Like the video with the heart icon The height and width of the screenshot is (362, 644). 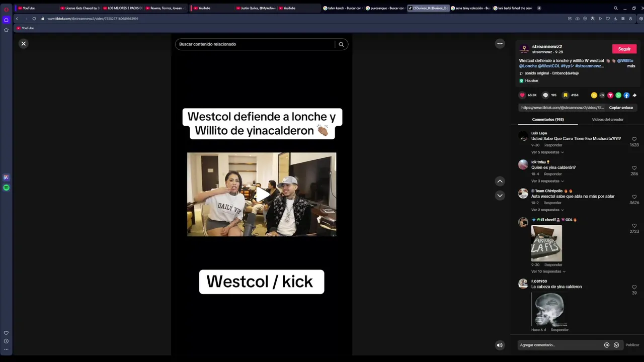(x=522, y=95)
